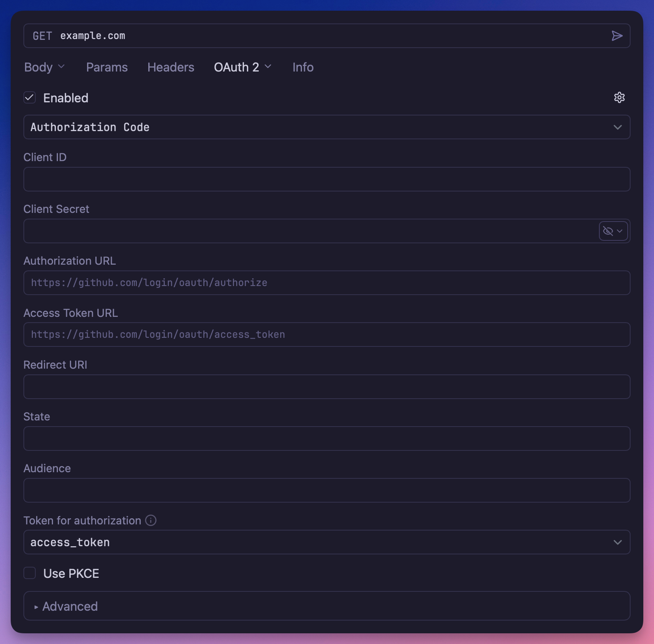Open the Body tab dropdown
This screenshot has height=644, width=654.
(44, 67)
